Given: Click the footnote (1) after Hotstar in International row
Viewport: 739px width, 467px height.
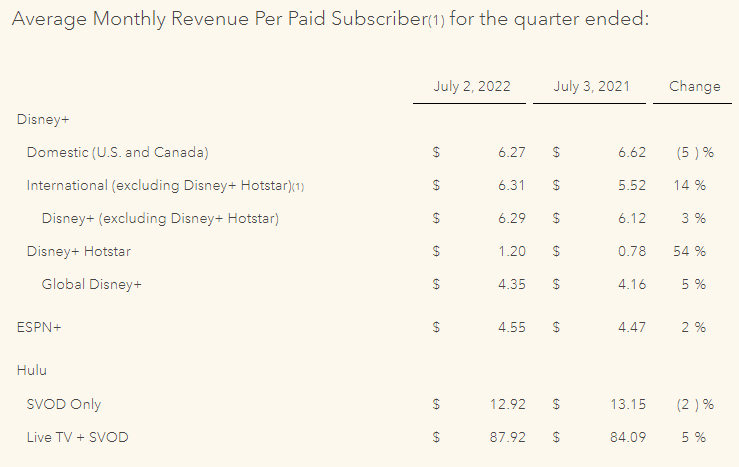Looking at the screenshot, I should click(298, 187).
